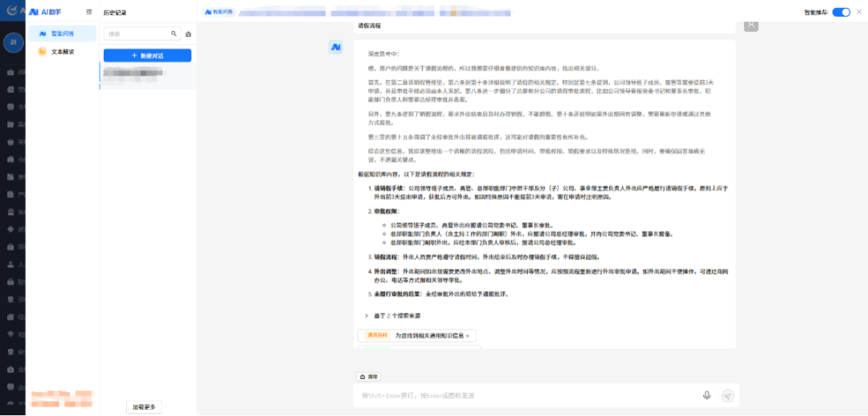Click the 外出调整 list heading
This screenshot has width=868, height=416.
click(x=387, y=271)
